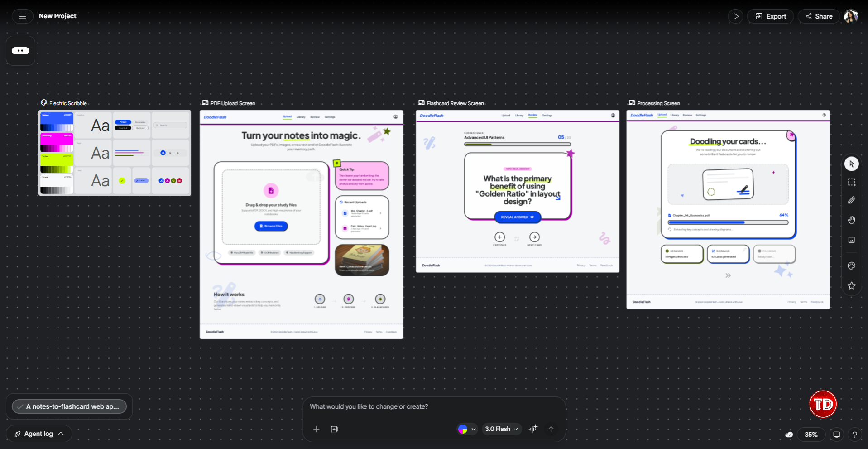
Task: Click the star favorites icon
Action: tap(852, 285)
